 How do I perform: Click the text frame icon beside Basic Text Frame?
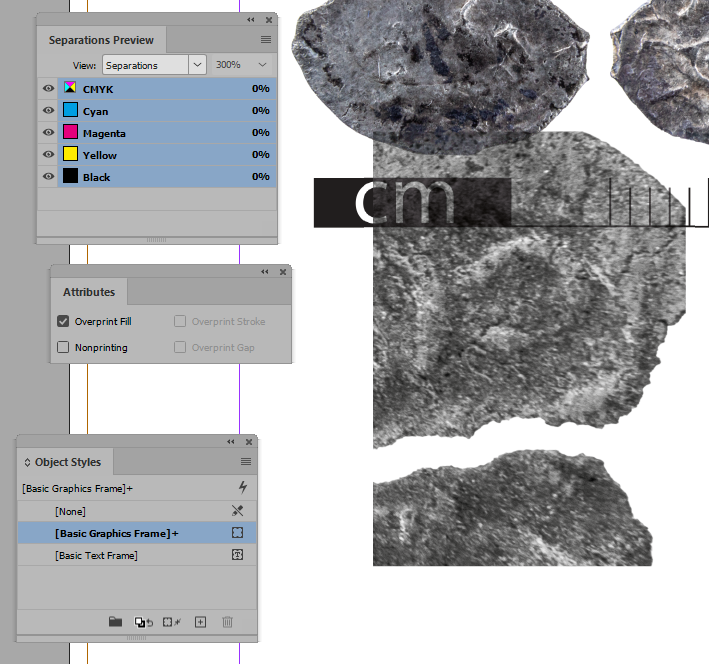click(237, 555)
